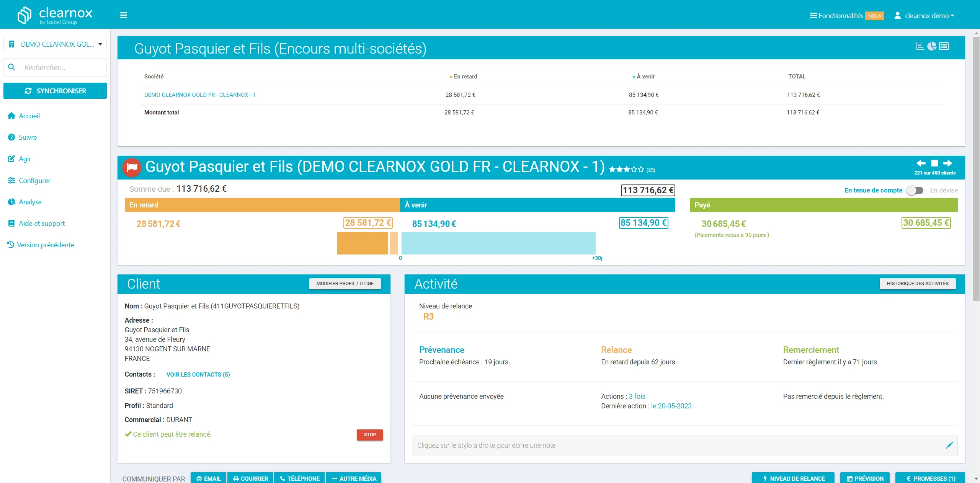Open Fonctionnalités list
Image resolution: width=980 pixels, height=483 pixels.
[x=837, y=16]
